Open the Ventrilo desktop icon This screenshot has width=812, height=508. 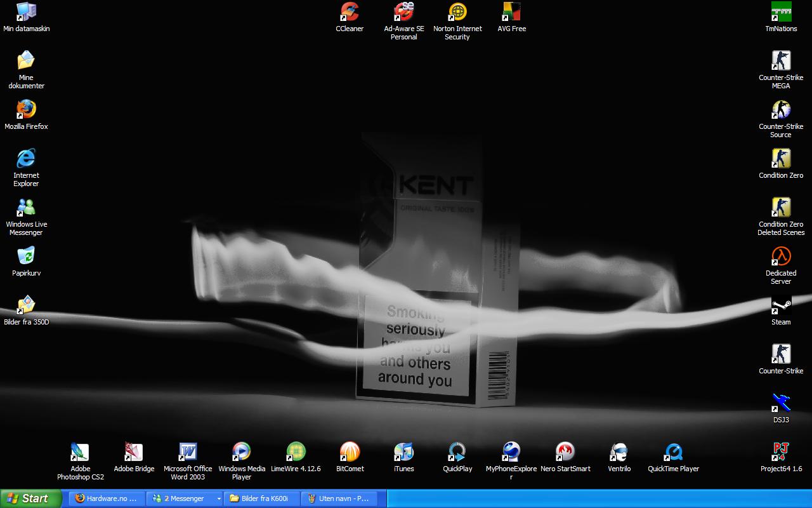[619, 451]
